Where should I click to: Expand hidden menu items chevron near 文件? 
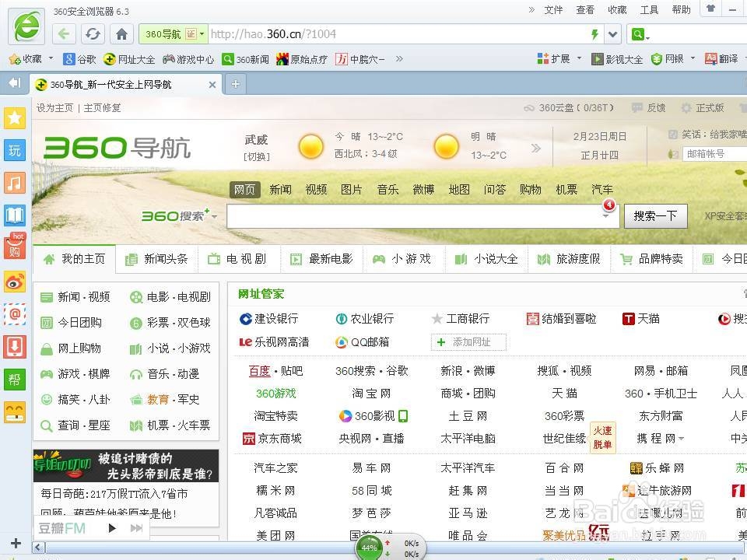[x=531, y=9]
